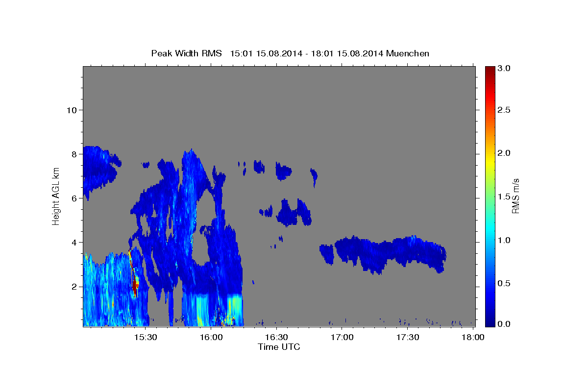Click the '16:00' time axis label
588x392 pixels.
(211, 337)
